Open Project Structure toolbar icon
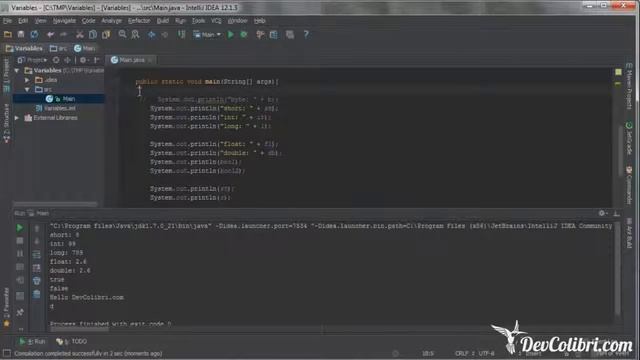640x360 pixels. [x=273, y=35]
